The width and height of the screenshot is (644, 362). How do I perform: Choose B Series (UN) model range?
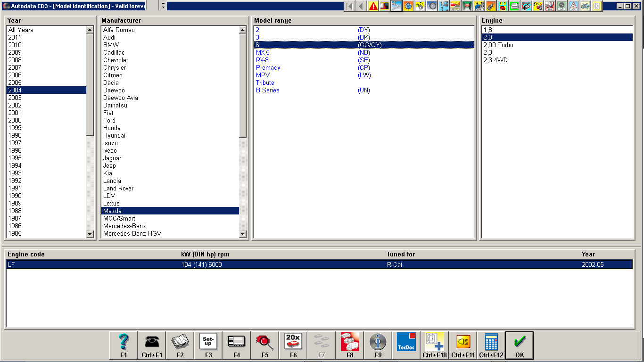point(364,90)
